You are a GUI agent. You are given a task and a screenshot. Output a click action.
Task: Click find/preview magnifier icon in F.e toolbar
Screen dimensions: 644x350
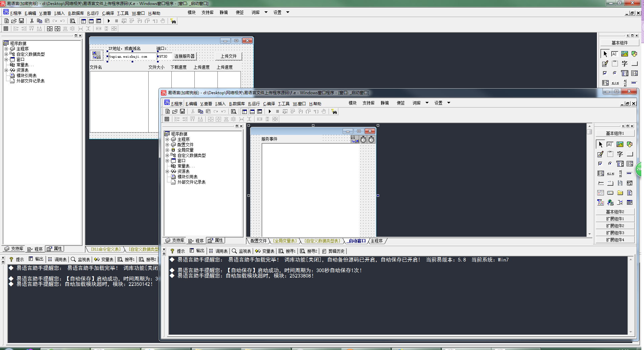(233, 112)
